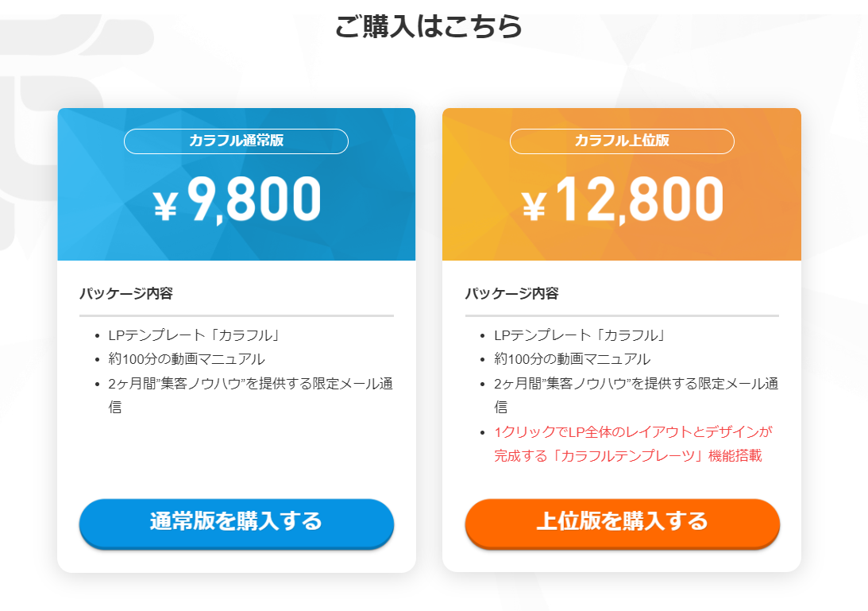The height and width of the screenshot is (611, 868).
Task: Click the ¥9,800 price on blue banner
Action: [237, 199]
